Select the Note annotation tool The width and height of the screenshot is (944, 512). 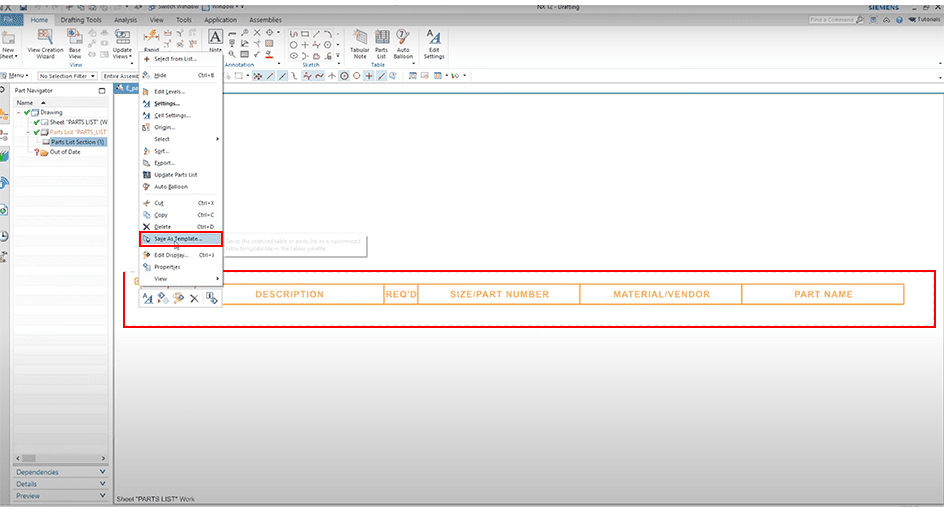pos(215,41)
